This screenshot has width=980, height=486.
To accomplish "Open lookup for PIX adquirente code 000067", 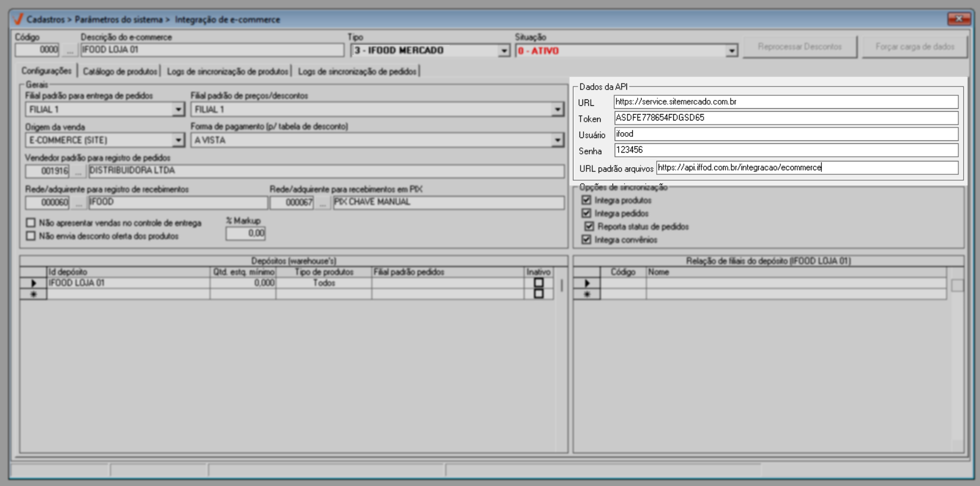I will (323, 203).
